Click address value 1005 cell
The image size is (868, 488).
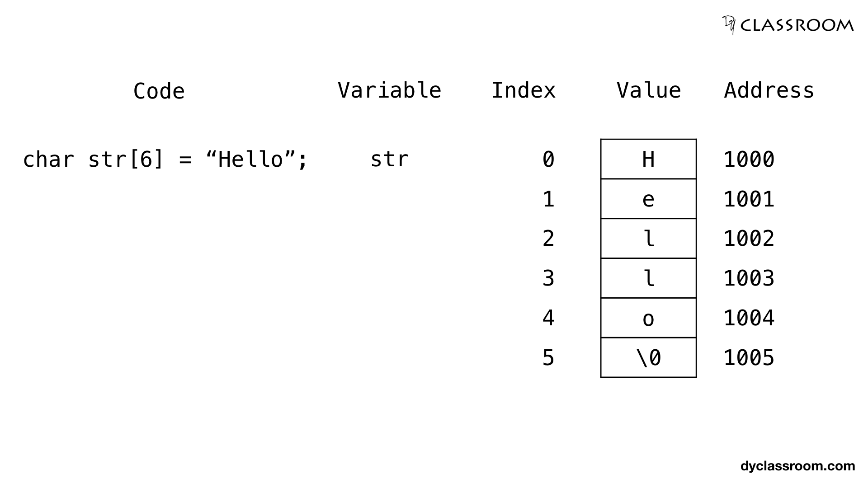[763, 357]
